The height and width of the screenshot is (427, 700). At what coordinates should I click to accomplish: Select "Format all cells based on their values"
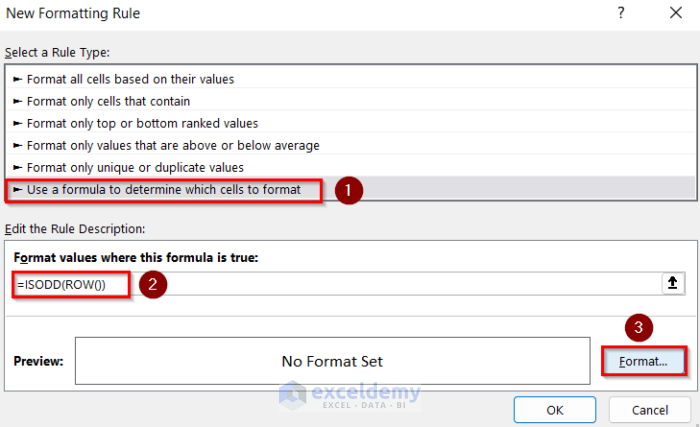click(124, 79)
